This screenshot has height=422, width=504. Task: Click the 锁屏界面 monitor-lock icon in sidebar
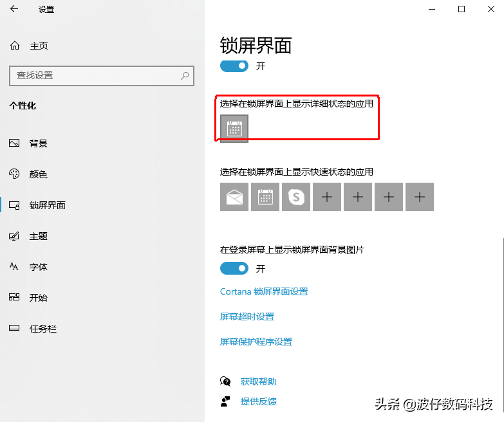tap(14, 205)
